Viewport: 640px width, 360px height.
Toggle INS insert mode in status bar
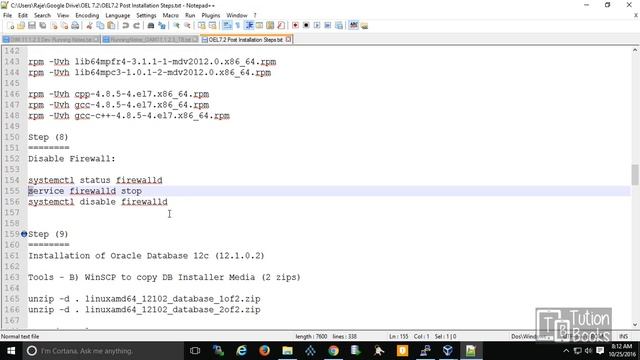click(x=623, y=336)
